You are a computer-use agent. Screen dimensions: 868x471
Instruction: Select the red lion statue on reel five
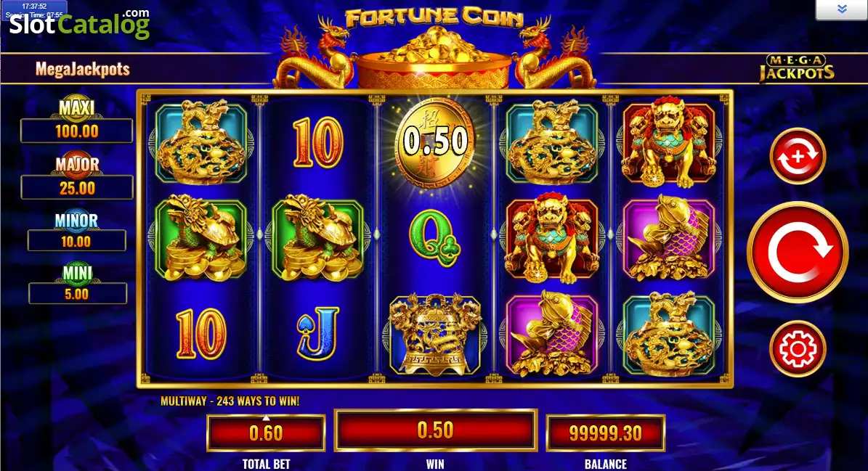[669, 142]
